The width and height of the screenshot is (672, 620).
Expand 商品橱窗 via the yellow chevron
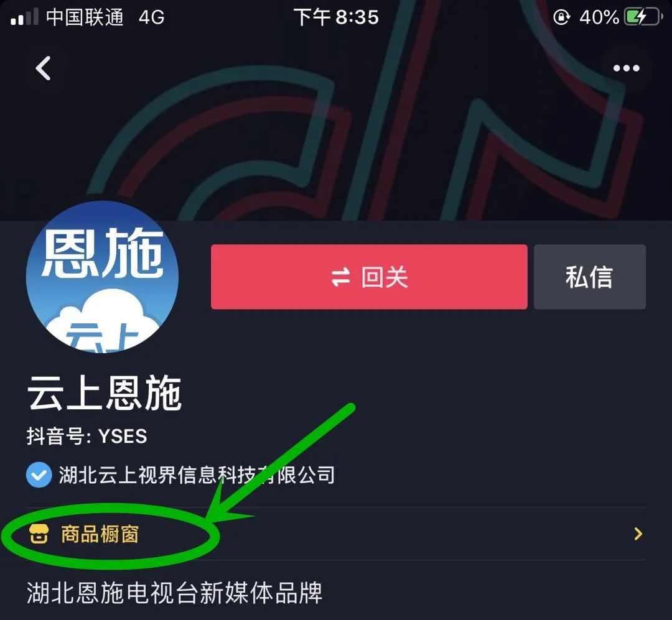click(x=638, y=534)
